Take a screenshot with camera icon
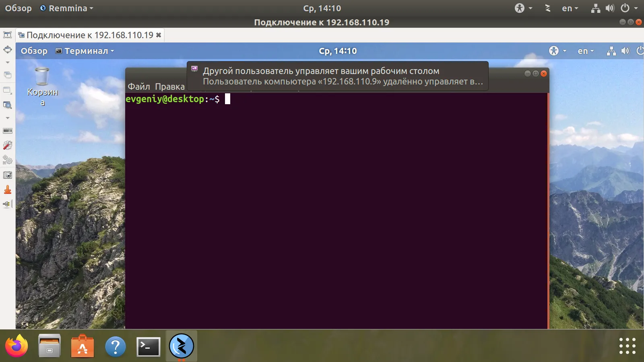 (7, 175)
